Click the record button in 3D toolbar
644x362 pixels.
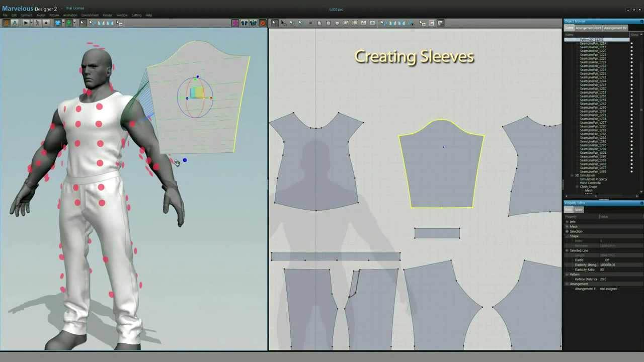(x=46, y=23)
